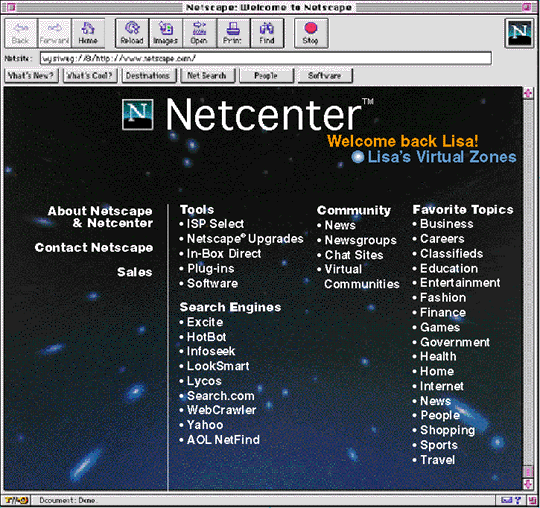This screenshot has width=540, height=508.
Task: Open Lisa's Virtual Zones link
Action: tap(434, 157)
